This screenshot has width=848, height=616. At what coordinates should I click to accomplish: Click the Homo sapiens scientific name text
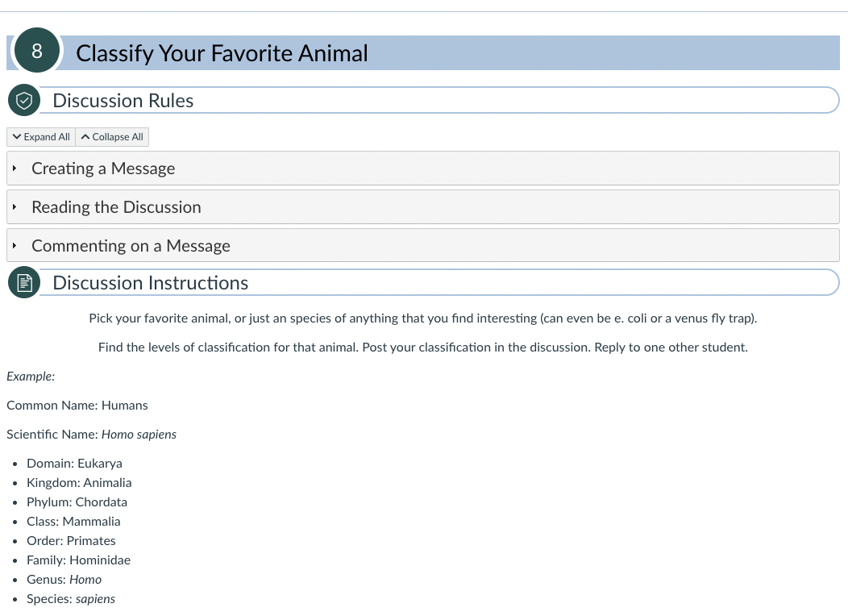[x=139, y=435]
